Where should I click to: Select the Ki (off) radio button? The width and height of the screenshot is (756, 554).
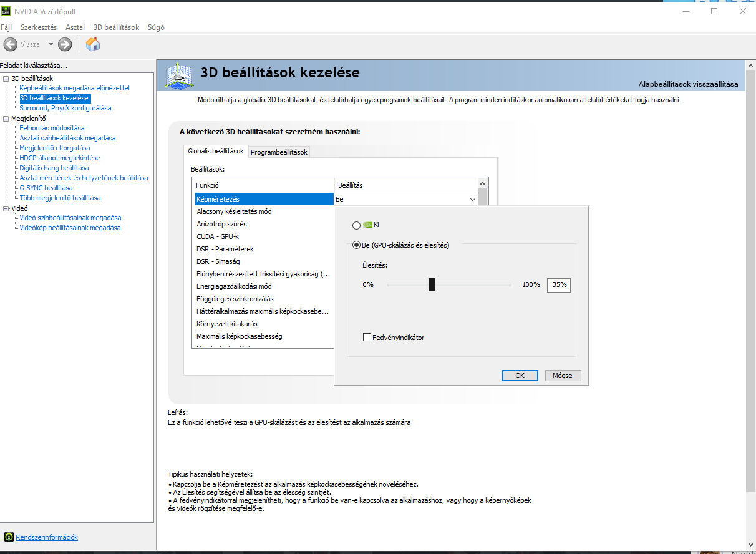(357, 225)
